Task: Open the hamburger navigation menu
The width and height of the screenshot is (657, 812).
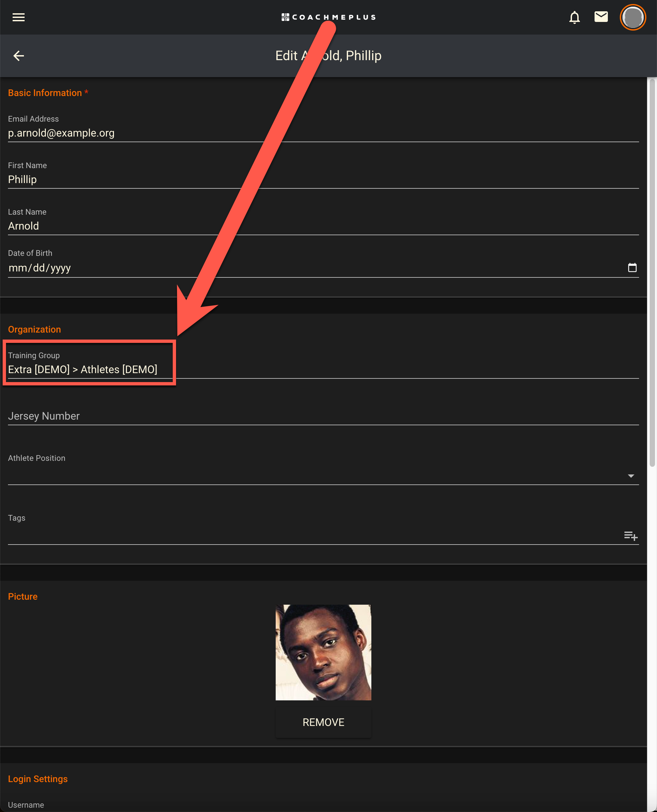Action: point(18,17)
